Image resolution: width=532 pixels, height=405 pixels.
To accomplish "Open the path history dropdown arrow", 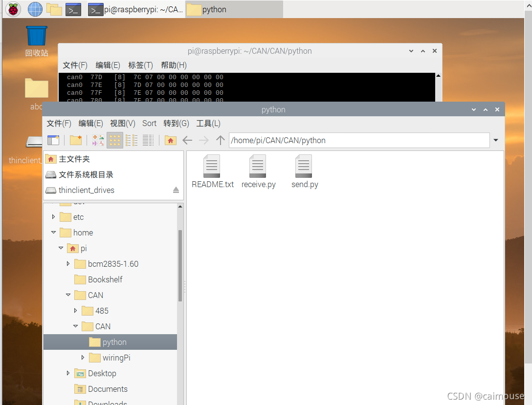I will click(496, 140).
